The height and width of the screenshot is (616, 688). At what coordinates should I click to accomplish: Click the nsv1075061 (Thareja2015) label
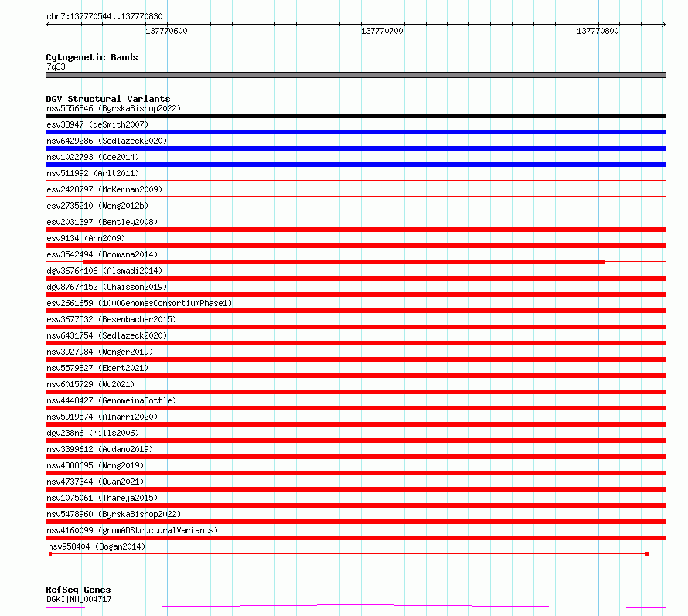click(102, 498)
